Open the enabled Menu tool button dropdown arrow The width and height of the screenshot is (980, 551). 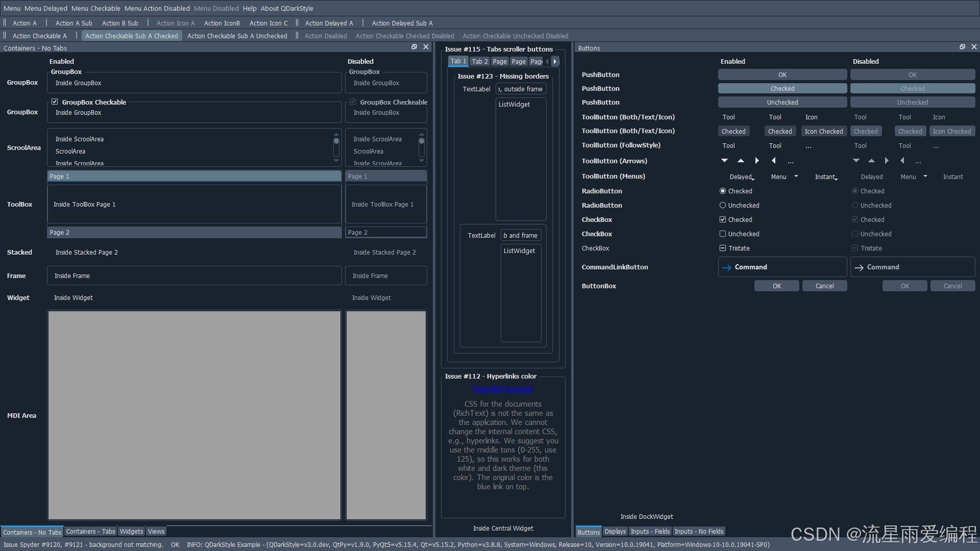click(x=796, y=177)
